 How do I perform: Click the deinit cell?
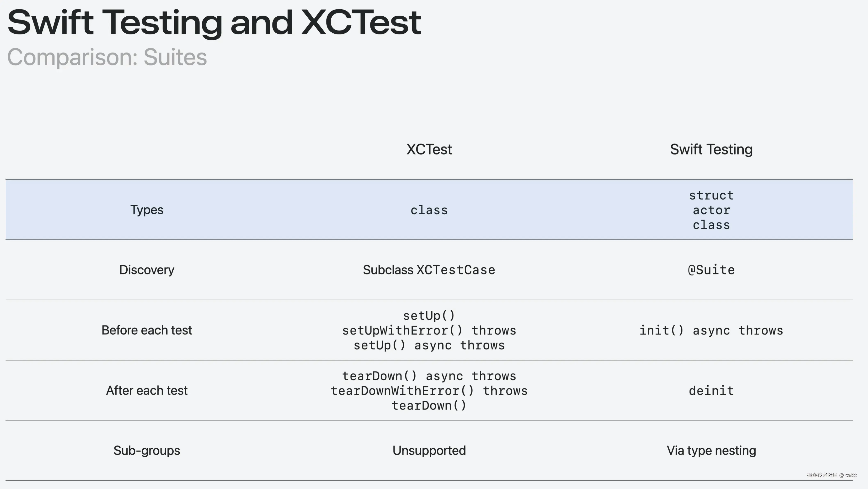[711, 391]
